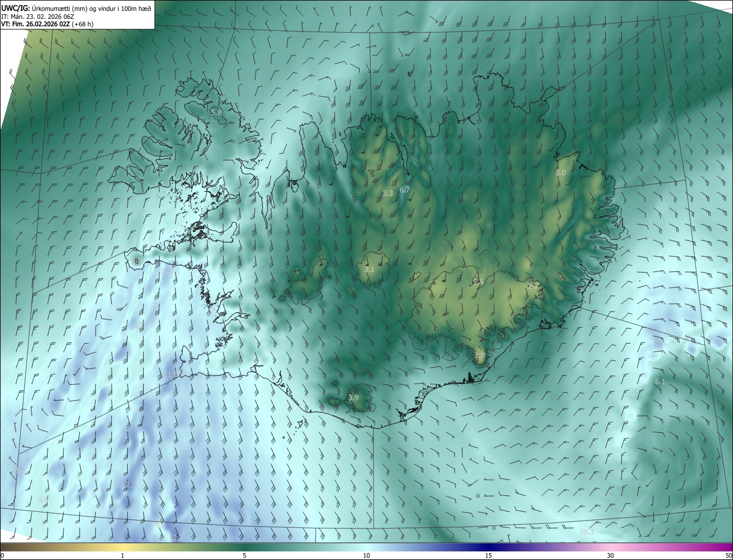The image size is (733, 560).
Task: Click the 6.1 value over the southeast sea
Action: pos(660,382)
